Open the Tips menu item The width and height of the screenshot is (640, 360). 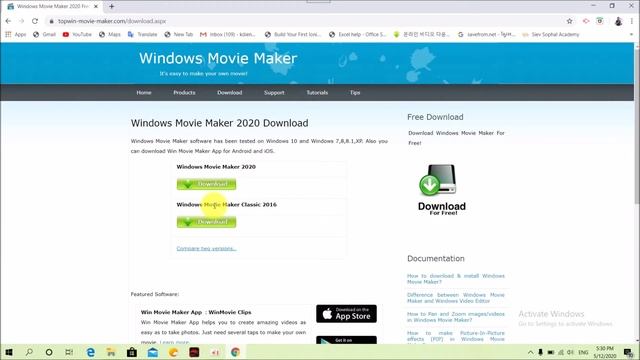[355, 93]
